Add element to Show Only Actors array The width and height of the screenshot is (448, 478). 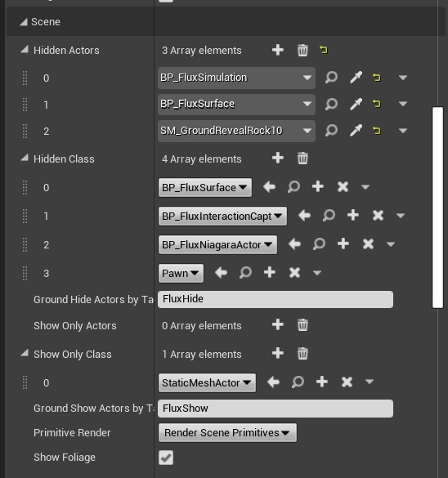tap(277, 324)
